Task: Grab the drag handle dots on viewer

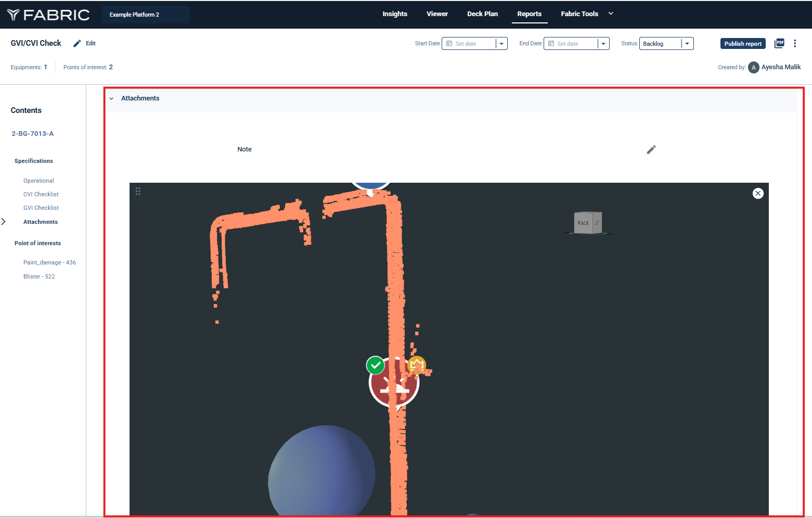Action: point(138,192)
